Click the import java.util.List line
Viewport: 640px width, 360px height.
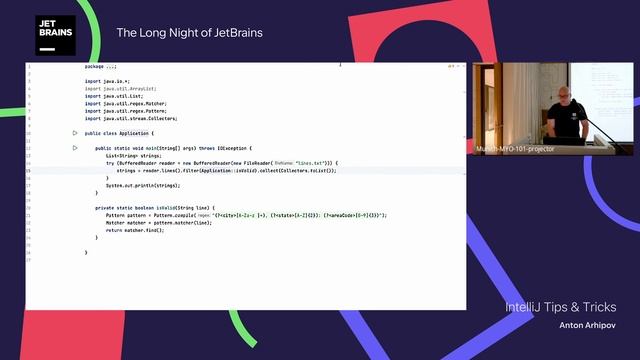click(x=114, y=96)
